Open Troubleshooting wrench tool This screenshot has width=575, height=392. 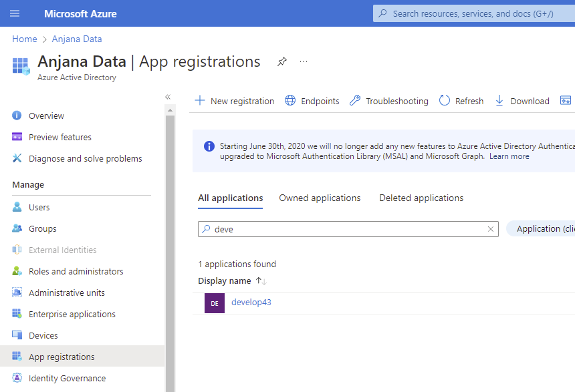tap(388, 101)
